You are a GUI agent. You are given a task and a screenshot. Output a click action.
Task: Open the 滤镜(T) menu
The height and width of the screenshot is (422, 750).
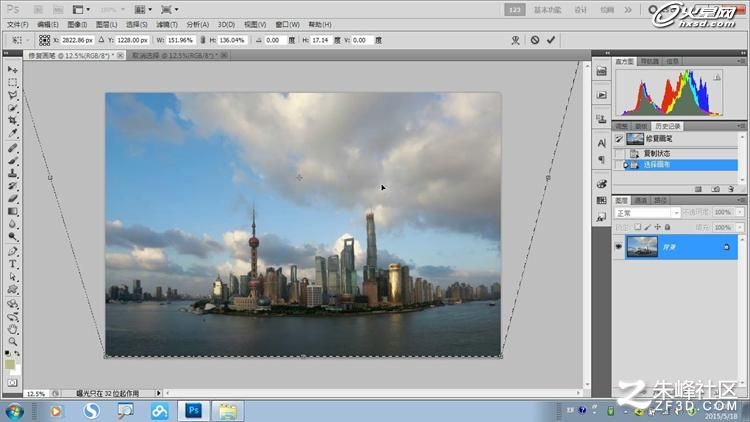[167, 24]
